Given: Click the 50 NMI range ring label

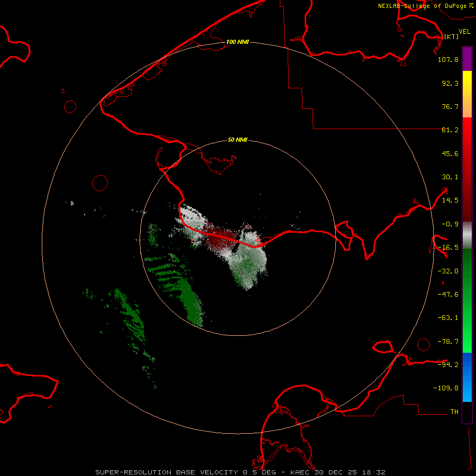Looking at the screenshot, I should (237, 140).
